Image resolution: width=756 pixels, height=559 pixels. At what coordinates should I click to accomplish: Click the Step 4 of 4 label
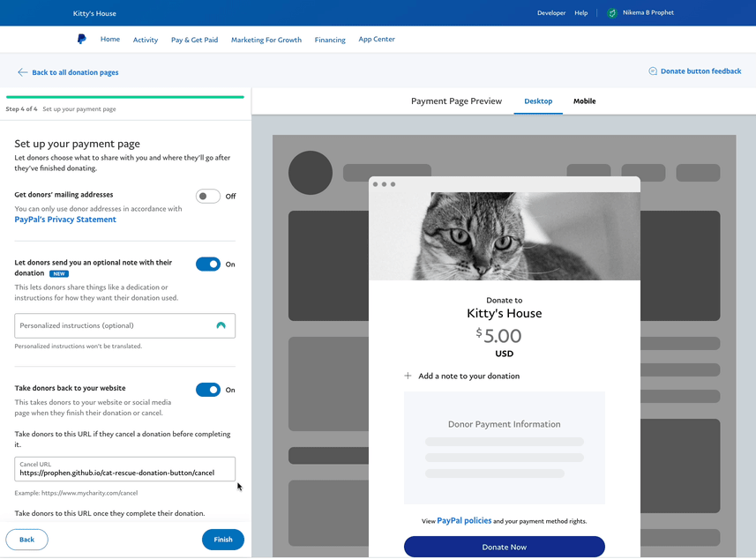(x=21, y=109)
